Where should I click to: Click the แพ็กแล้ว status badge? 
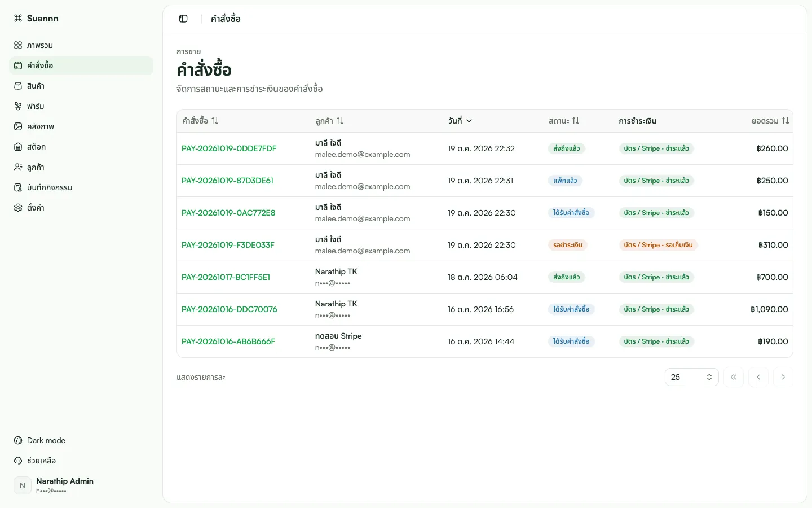click(565, 181)
